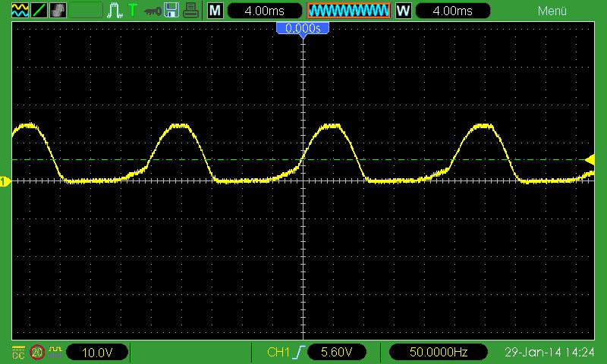The width and height of the screenshot is (607, 364).
Task: Click the M main timebase icon
Action: 215,11
